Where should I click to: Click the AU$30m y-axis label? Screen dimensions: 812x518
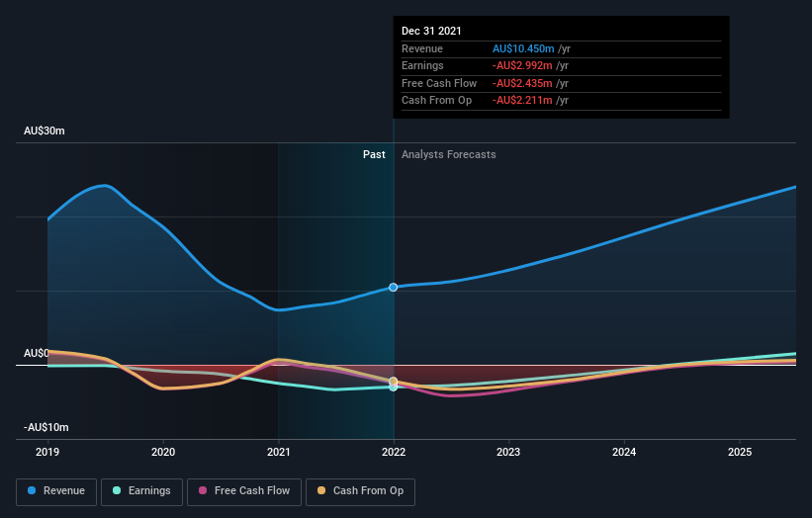point(45,130)
